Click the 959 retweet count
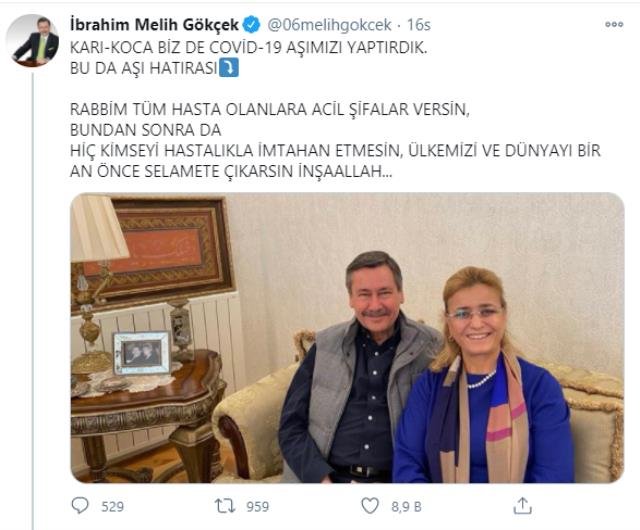The width and height of the screenshot is (640, 530). (x=258, y=507)
